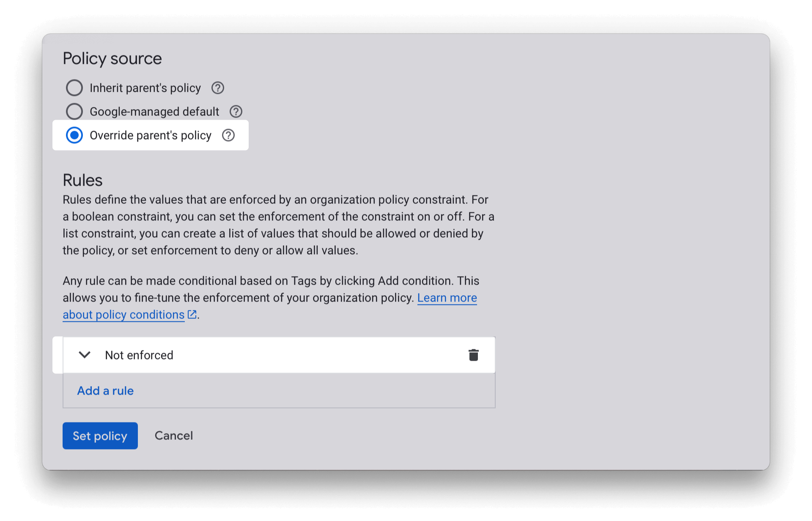Click the external link icon after policy conditions
812x521 pixels.
click(192, 314)
